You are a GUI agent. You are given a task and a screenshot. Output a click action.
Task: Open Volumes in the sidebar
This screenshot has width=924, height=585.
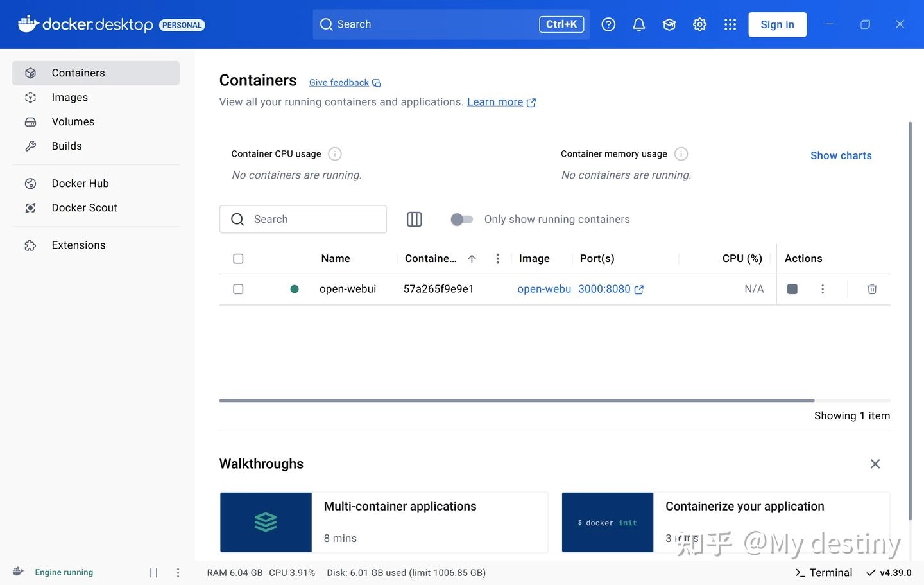click(73, 122)
